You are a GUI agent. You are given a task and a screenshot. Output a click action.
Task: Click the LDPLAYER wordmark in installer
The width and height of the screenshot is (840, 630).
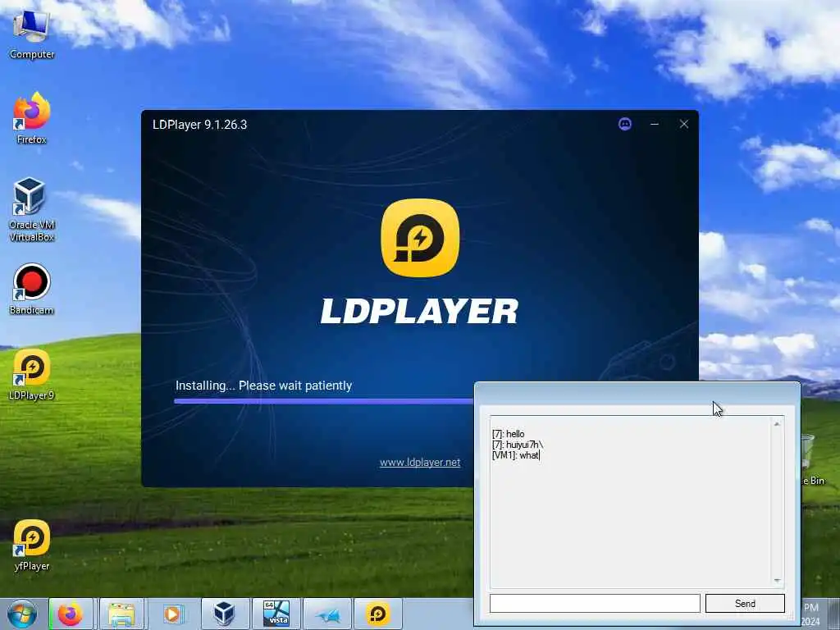click(419, 311)
